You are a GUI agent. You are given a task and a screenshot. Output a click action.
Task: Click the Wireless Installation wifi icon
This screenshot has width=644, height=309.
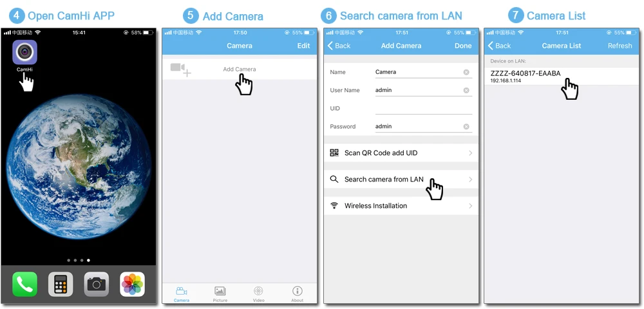pyautogui.click(x=334, y=205)
